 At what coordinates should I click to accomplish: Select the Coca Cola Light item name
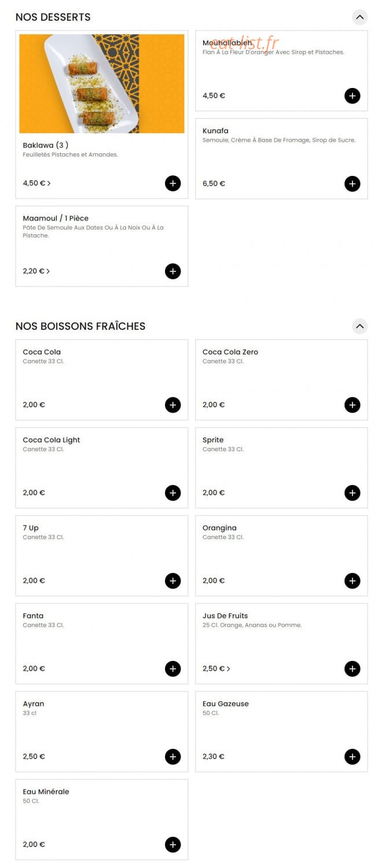(52, 440)
